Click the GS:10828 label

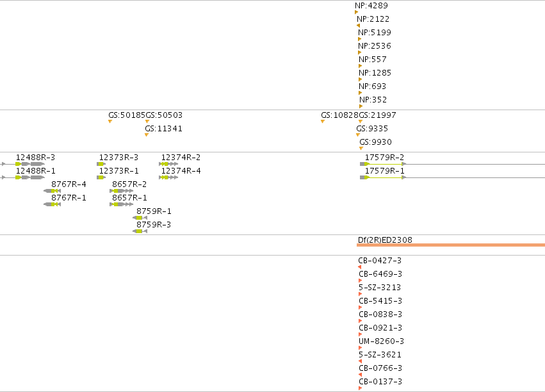click(x=339, y=115)
